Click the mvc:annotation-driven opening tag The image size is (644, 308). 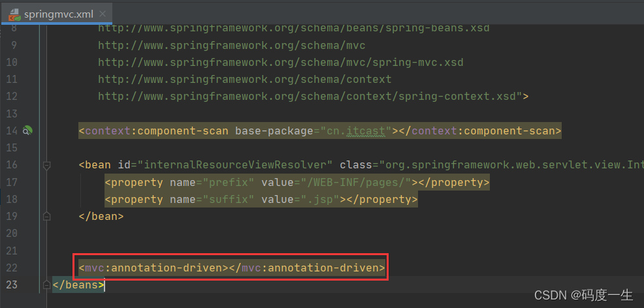coord(153,268)
